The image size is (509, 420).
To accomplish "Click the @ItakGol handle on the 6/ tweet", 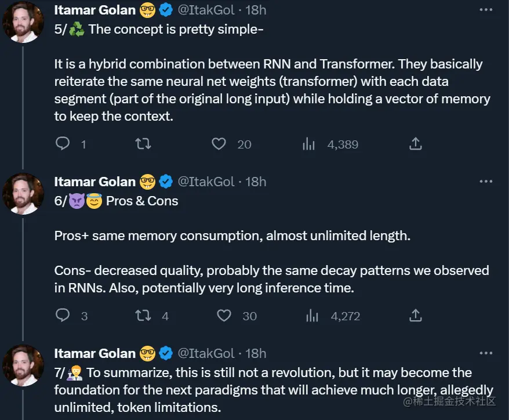I will (206, 182).
